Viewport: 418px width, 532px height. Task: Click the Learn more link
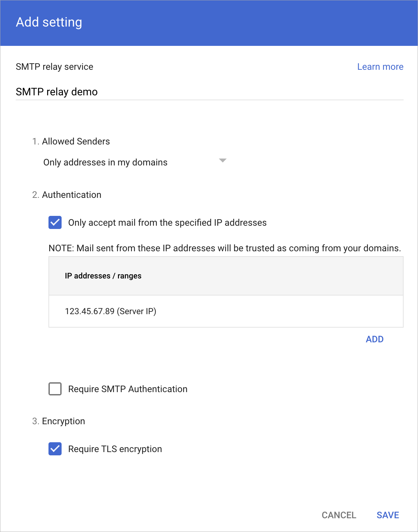pyautogui.click(x=380, y=66)
